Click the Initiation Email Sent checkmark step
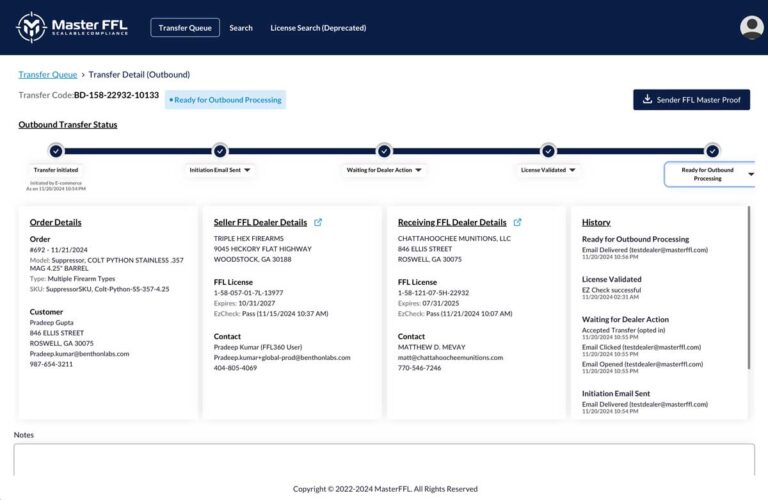Image resolution: width=768 pixels, height=500 pixels. tap(220, 151)
